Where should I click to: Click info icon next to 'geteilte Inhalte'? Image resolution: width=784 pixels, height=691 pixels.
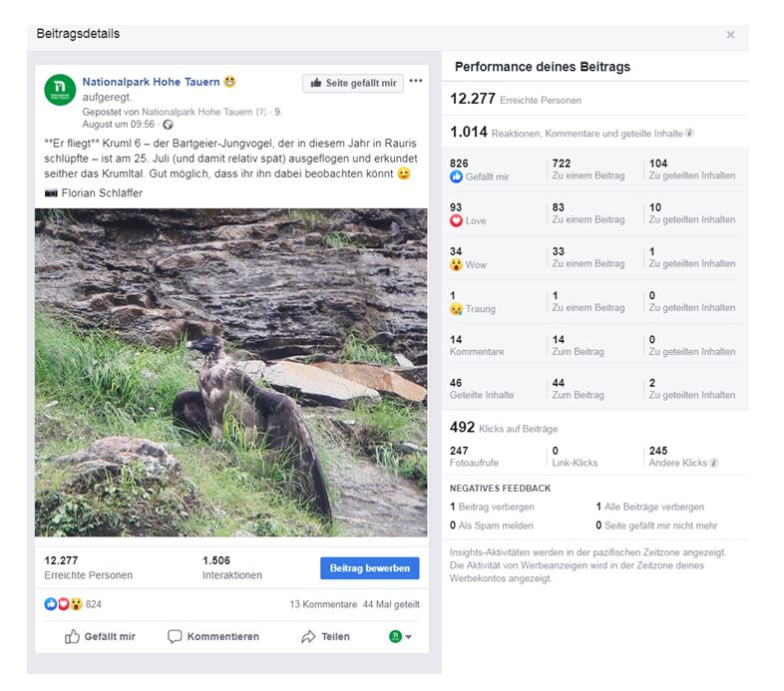tap(689, 133)
